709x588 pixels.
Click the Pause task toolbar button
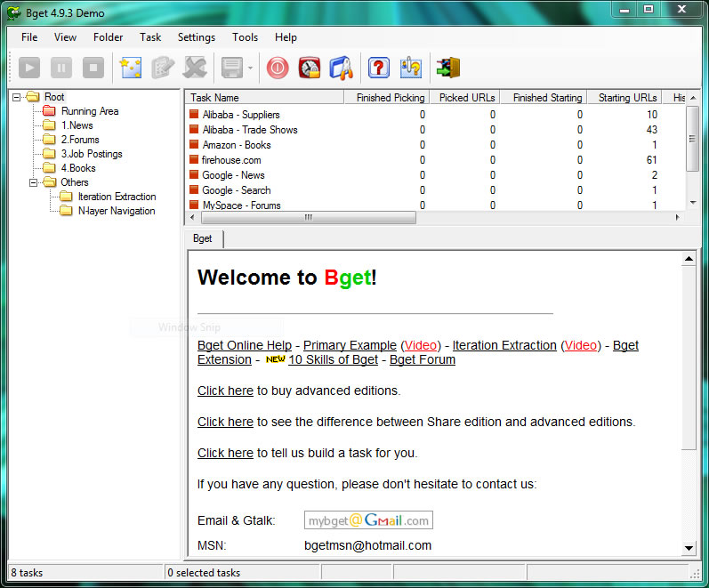pyautogui.click(x=61, y=68)
